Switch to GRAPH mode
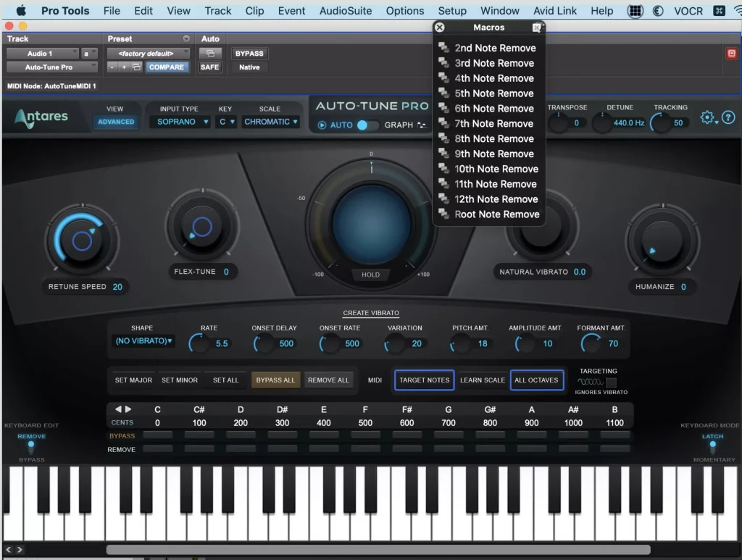Image resolution: width=742 pixels, height=560 pixels. click(x=397, y=125)
